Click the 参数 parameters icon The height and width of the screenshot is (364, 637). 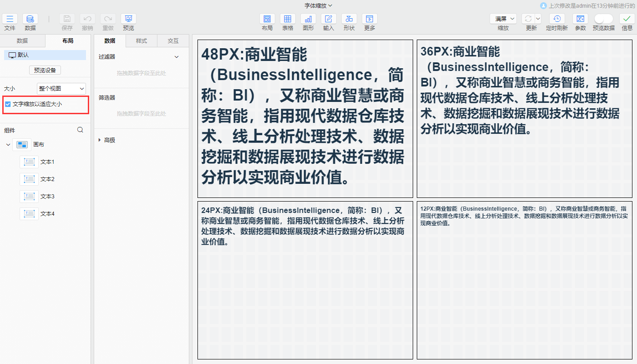580,19
